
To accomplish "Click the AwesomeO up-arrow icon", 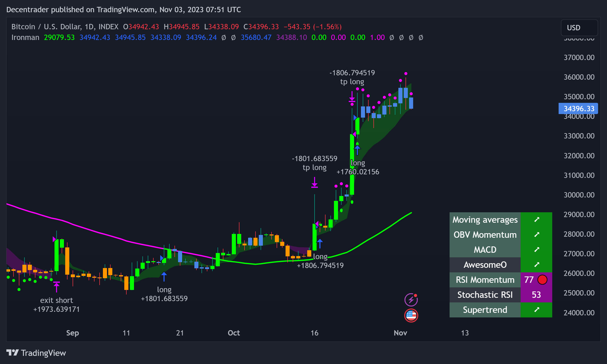I will 536,265.
